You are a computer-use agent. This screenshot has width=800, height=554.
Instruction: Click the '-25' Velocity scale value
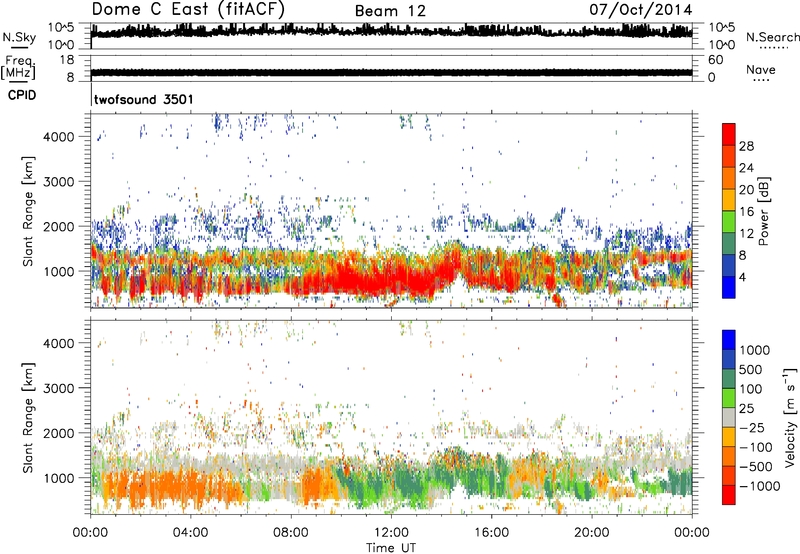pos(752,427)
